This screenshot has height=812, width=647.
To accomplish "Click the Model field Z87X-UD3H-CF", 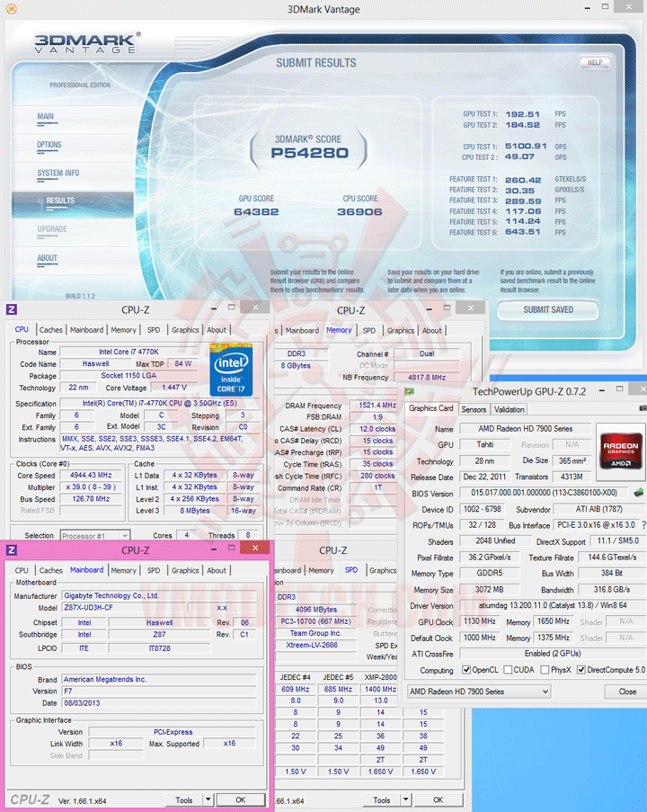I will coord(124,608).
